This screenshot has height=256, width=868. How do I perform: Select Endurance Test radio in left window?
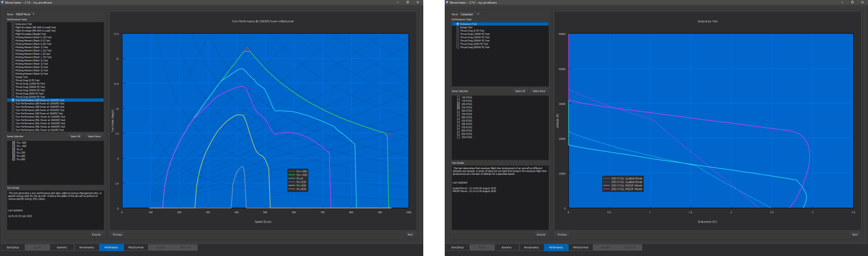[14, 24]
